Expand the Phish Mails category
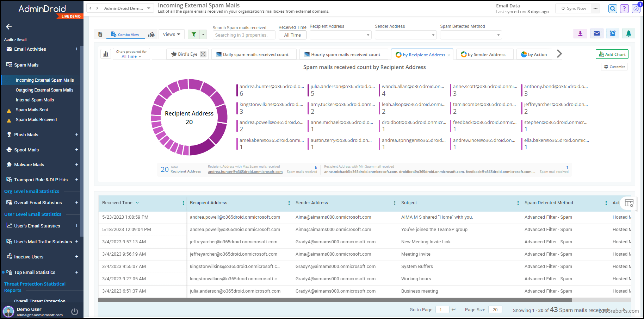This screenshot has height=319, width=644. pos(77,135)
